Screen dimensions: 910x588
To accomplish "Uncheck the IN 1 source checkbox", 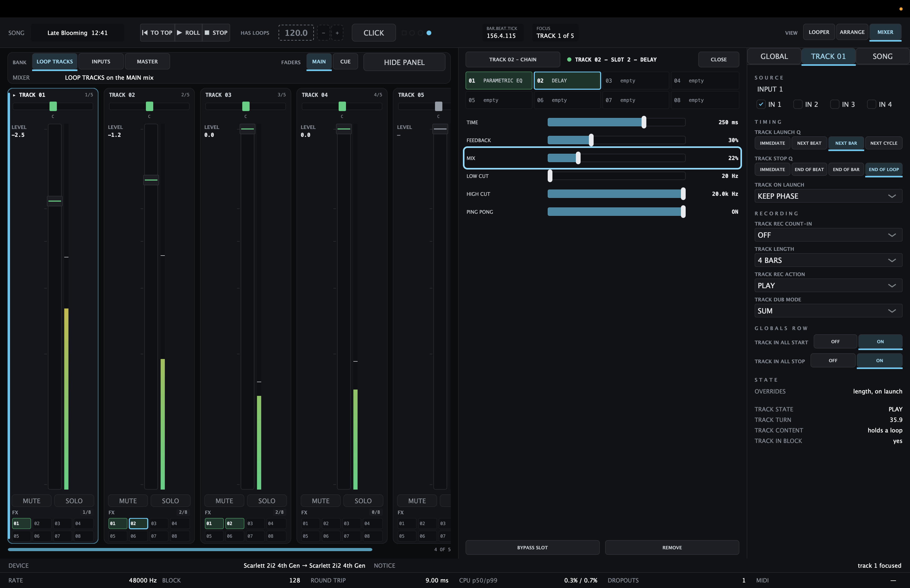I will [761, 104].
